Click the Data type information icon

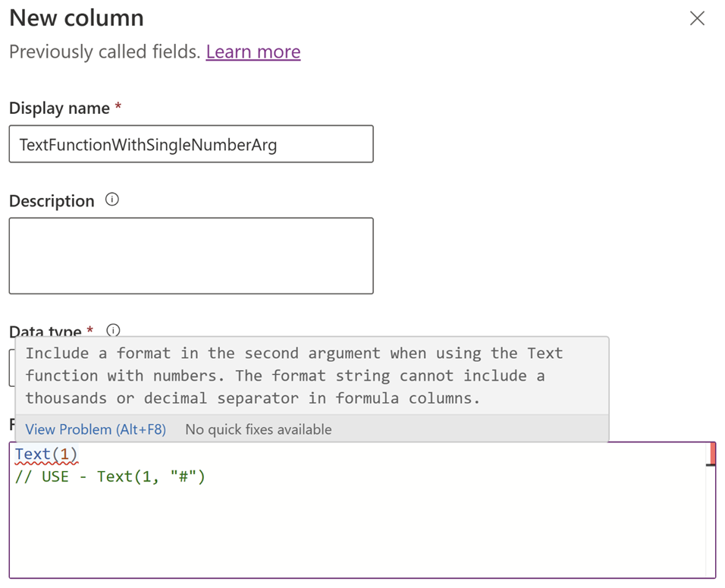(114, 330)
